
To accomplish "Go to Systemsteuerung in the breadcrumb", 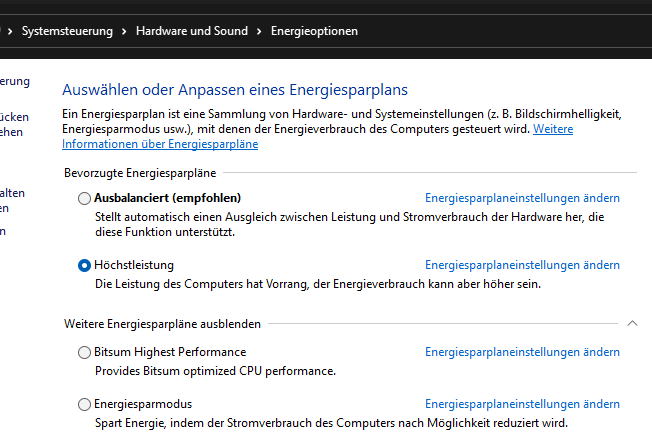I will pyautogui.click(x=68, y=31).
